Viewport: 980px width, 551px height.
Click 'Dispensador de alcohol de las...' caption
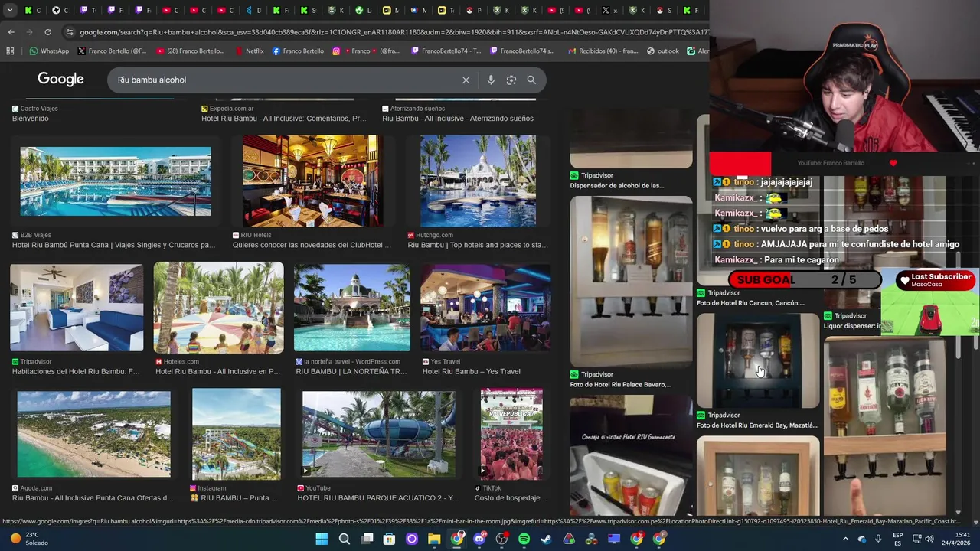(x=617, y=186)
